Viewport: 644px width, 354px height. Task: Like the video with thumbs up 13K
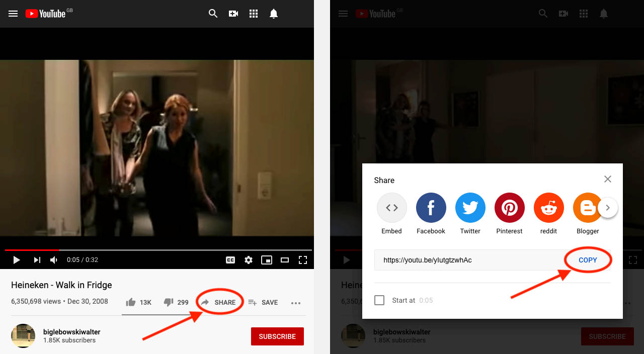click(138, 302)
